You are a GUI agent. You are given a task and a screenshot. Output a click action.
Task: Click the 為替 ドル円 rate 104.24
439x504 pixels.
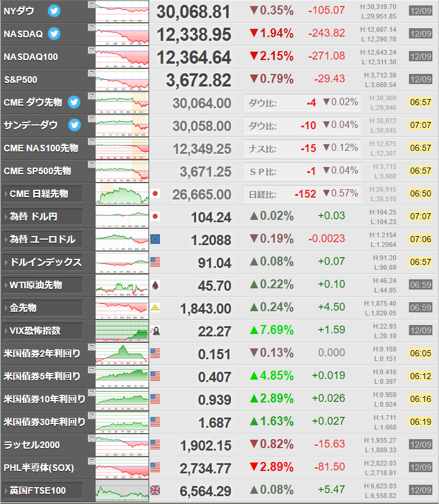pos(211,217)
